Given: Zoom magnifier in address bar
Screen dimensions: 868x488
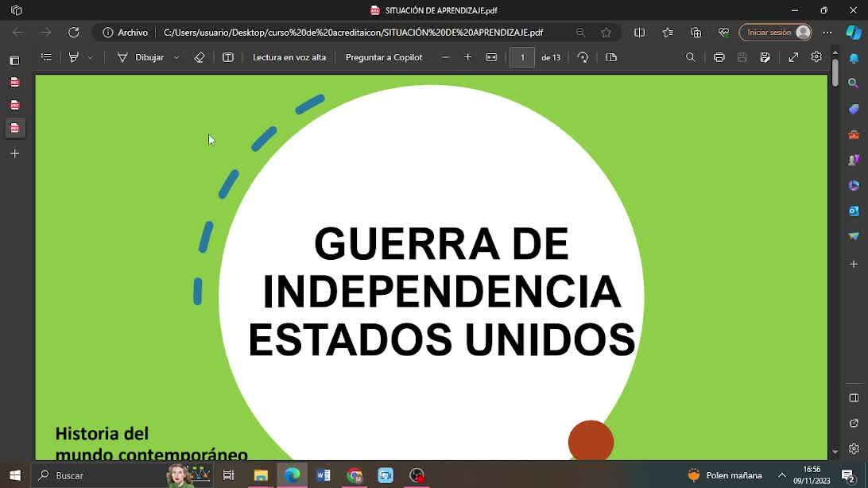Looking at the screenshot, I should pyautogui.click(x=580, y=32).
